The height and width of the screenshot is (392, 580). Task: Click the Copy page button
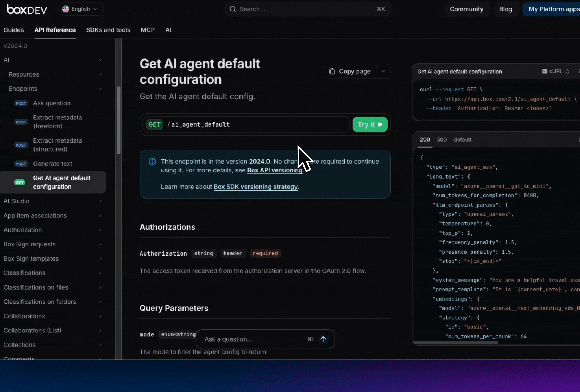coord(350,72)
